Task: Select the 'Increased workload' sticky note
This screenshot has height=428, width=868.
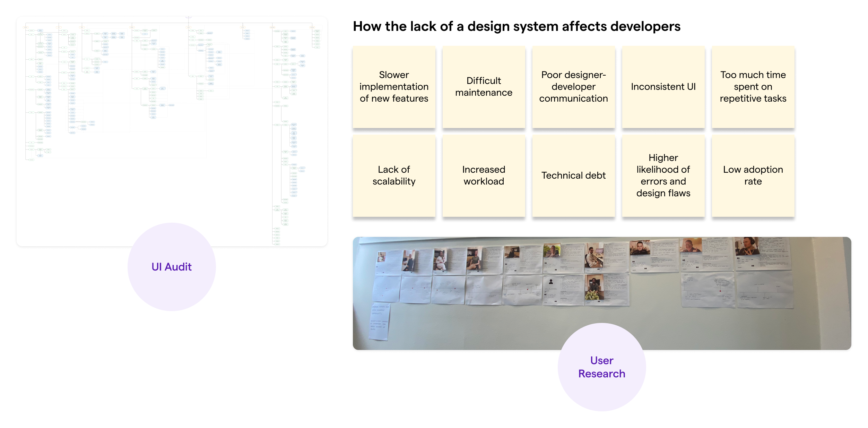Action: click(x=483, y=175)
